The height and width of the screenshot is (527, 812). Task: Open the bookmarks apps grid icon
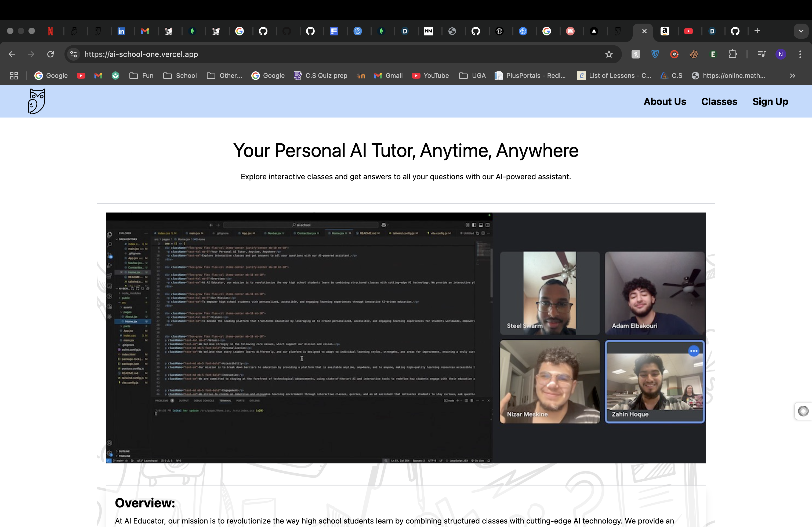coord(14,76)
